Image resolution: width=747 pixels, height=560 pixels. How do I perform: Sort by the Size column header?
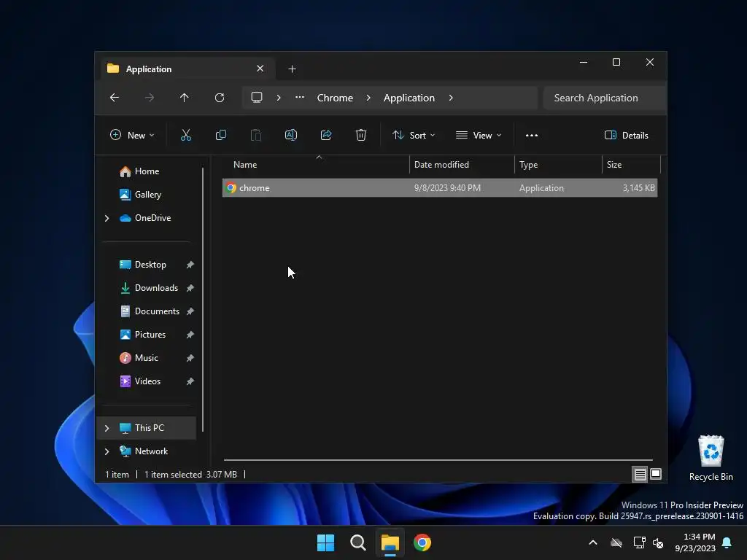point(631,165)
